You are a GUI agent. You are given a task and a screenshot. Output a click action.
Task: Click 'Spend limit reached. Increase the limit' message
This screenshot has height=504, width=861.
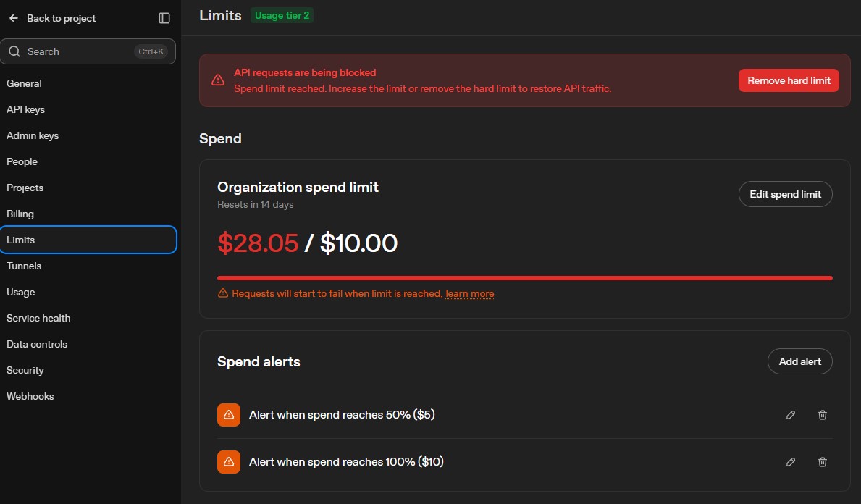pos(423,88)
